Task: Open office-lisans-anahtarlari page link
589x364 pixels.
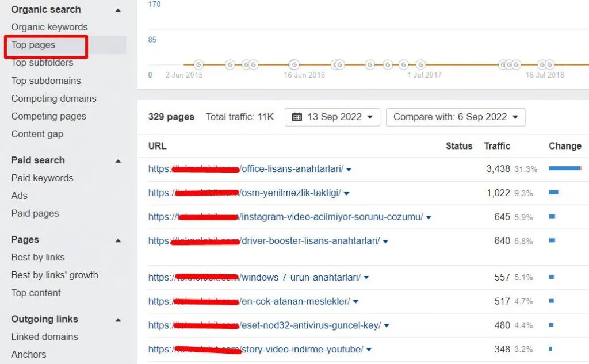Action: click(x=246, y=169)
